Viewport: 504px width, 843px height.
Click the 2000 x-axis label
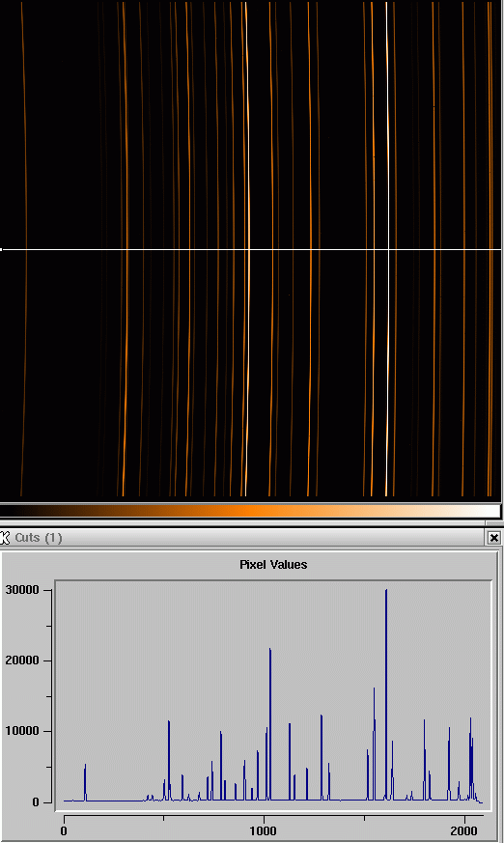pyautogui.click(x=463, y=830)
